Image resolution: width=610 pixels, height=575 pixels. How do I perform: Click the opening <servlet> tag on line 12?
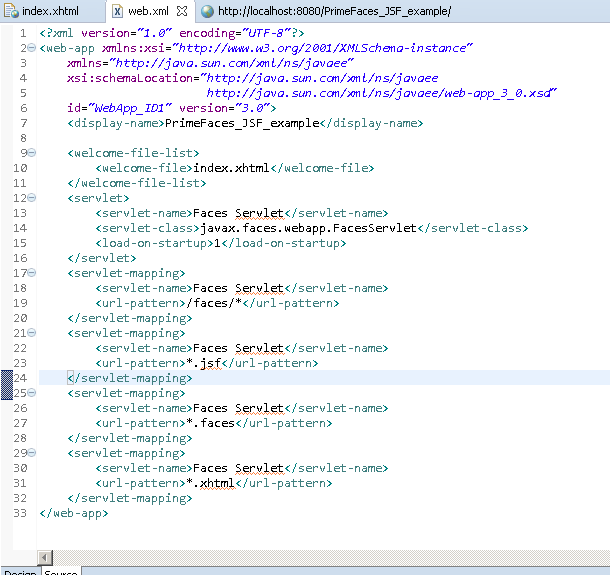[x=98, y=198]
